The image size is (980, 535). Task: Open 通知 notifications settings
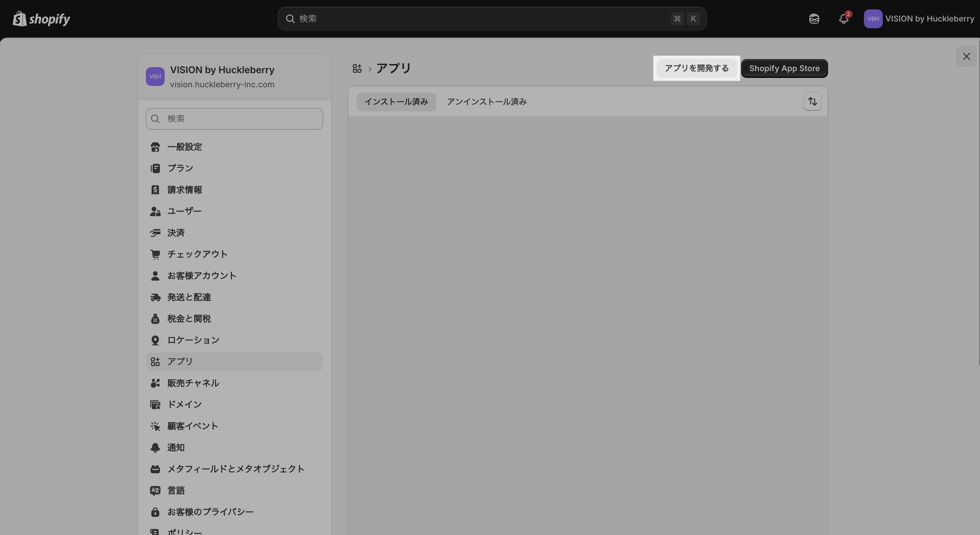pyautogui.click(x=176, y=447)
